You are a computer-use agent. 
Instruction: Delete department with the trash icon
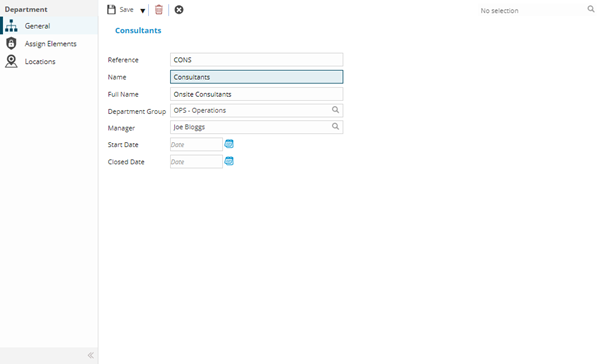[159, 10]
